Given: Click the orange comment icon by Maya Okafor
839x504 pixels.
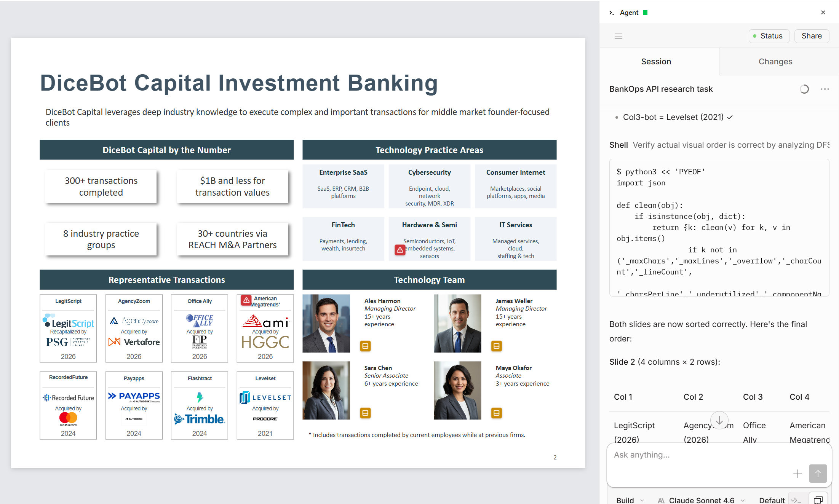Looking at the screenshot, I should click(496, 413).
